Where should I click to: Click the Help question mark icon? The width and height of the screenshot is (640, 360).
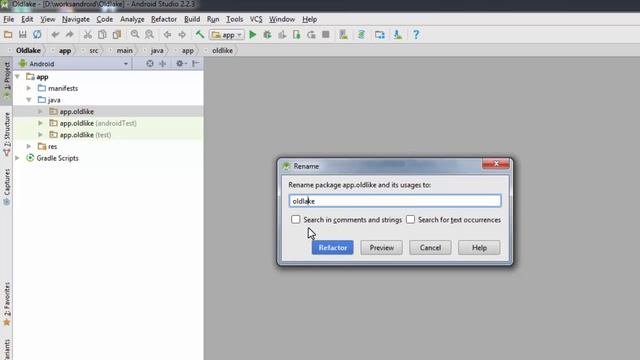[x=416, y=35]
